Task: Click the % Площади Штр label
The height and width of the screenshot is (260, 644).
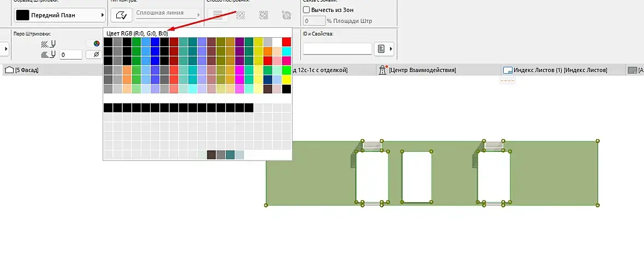Action: coord(349,21)
